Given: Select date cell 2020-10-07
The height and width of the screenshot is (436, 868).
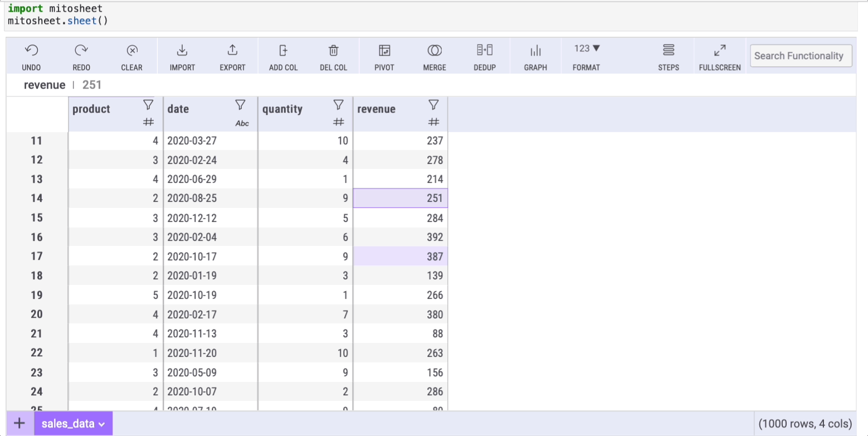Looking at the screenshot, I should click(211, 391).
